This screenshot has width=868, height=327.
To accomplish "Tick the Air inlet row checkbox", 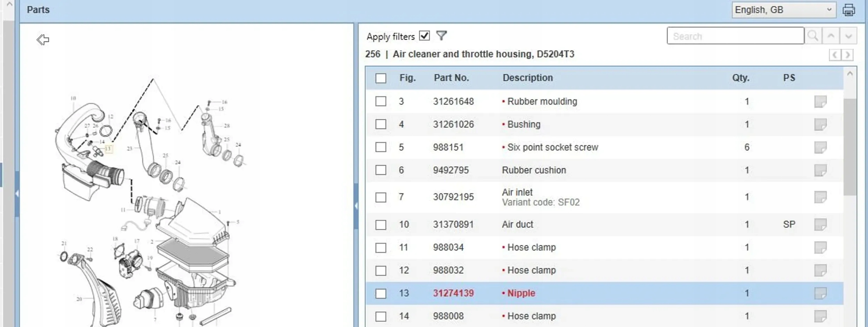I will click(381, 197).
